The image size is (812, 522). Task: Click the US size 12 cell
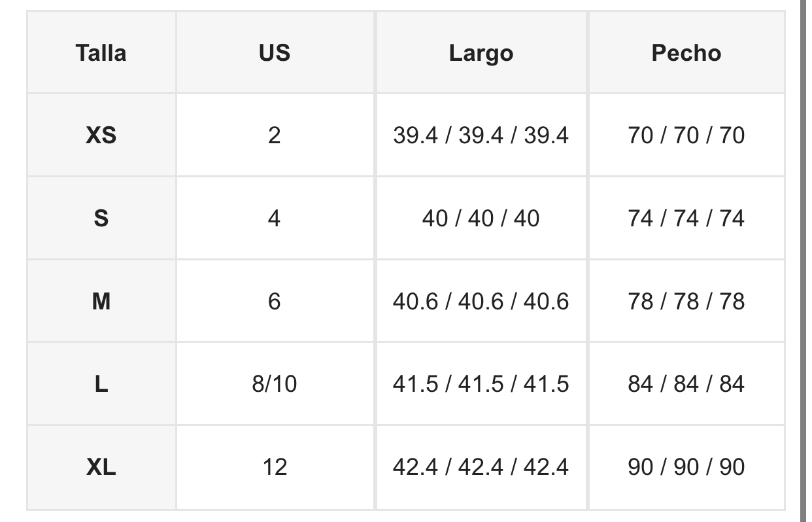[x=274, y=466]
